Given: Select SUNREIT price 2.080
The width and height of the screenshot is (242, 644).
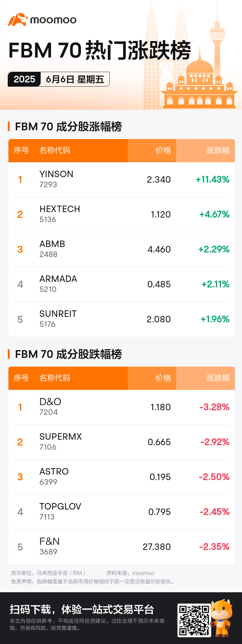Looking at the screenshot, I should point(158,319).
